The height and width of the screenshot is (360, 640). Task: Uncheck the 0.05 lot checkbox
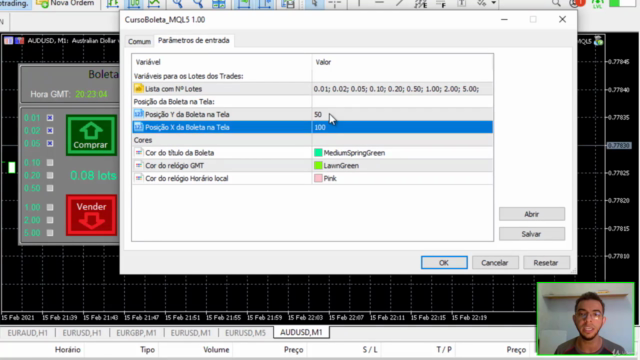click(50, 143)
